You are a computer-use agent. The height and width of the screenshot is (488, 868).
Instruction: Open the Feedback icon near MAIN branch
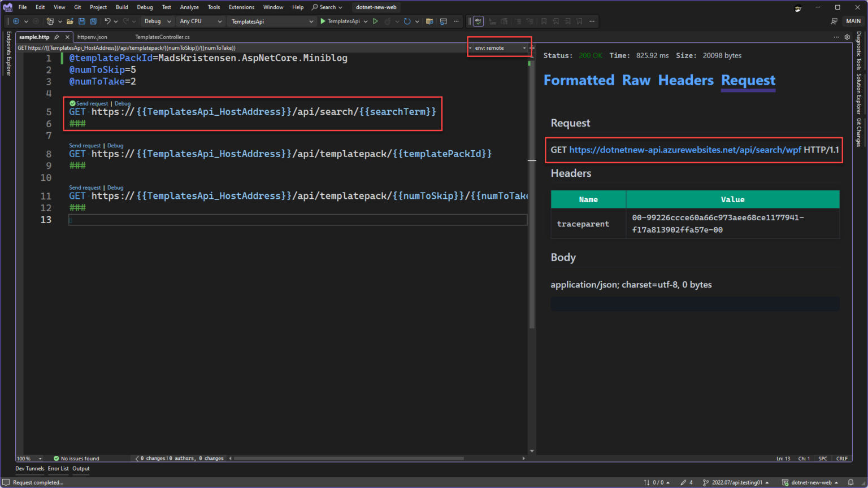(835, 21)
